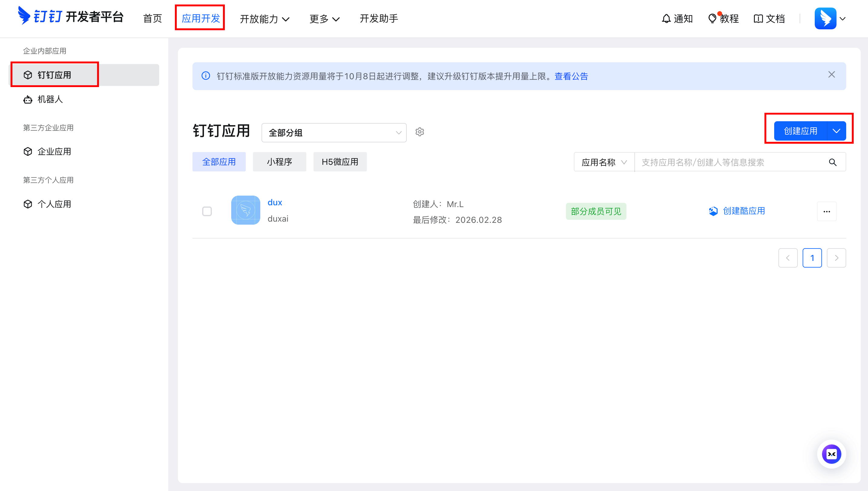Screen dimensions: 868x491
Task: Check the checkbox next to dux
Action: (207, 211)
